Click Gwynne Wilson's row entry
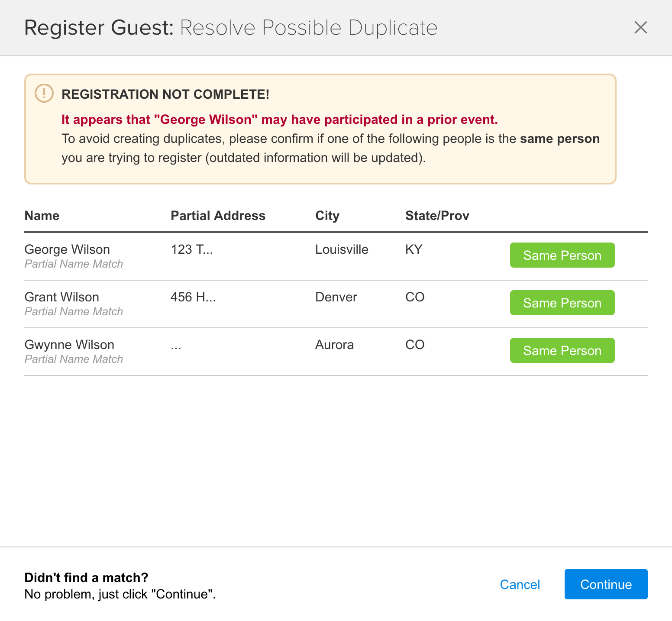 click(69, 345)
